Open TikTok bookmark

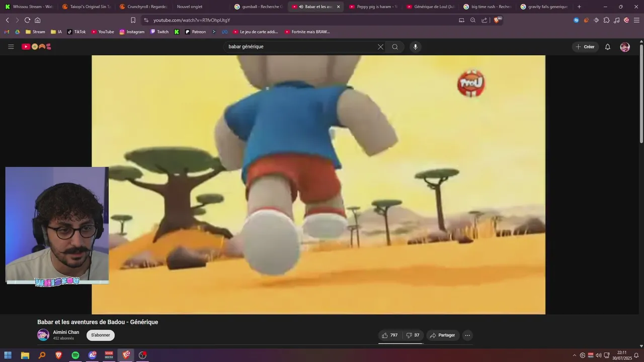(x=76, y=32)
